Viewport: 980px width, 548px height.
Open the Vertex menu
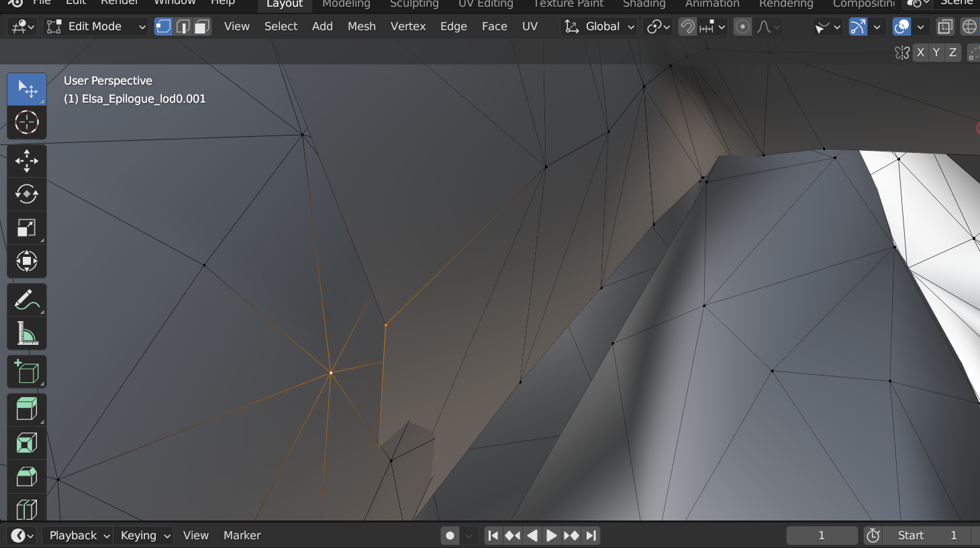coord(408,26)
